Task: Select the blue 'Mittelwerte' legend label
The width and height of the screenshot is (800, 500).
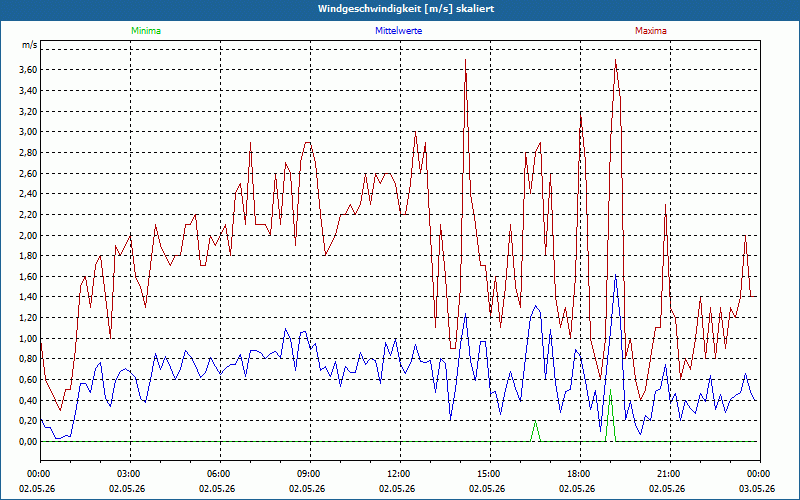Action: coord(398,31)
